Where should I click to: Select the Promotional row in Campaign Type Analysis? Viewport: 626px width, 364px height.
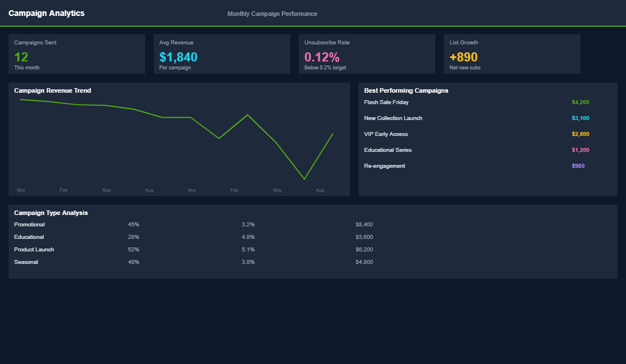tap(29, 224)
